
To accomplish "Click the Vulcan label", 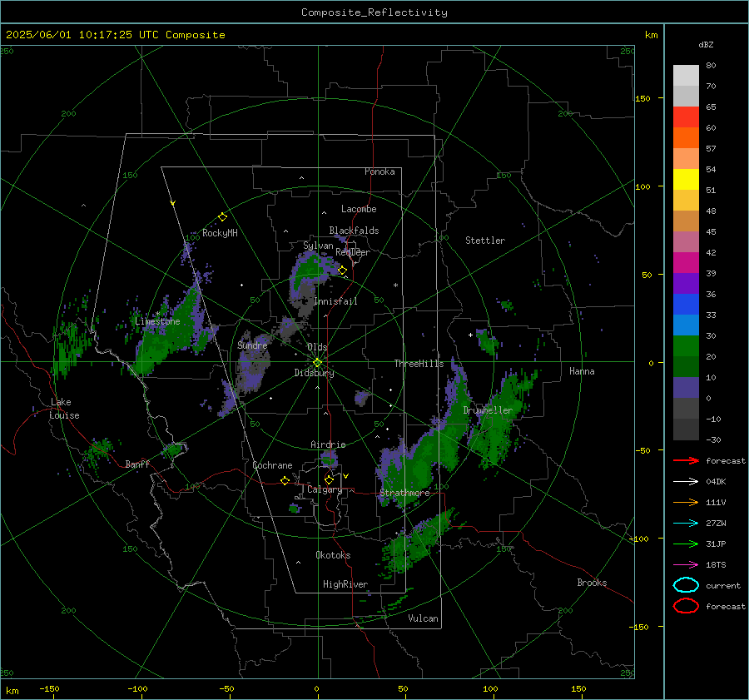I will (x=423, y=618).
